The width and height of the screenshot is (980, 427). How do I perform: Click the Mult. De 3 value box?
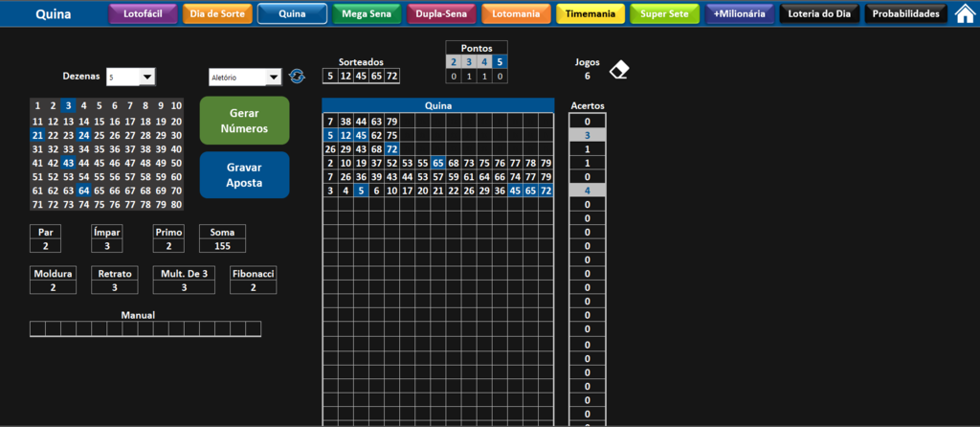[x=184, y=287]
